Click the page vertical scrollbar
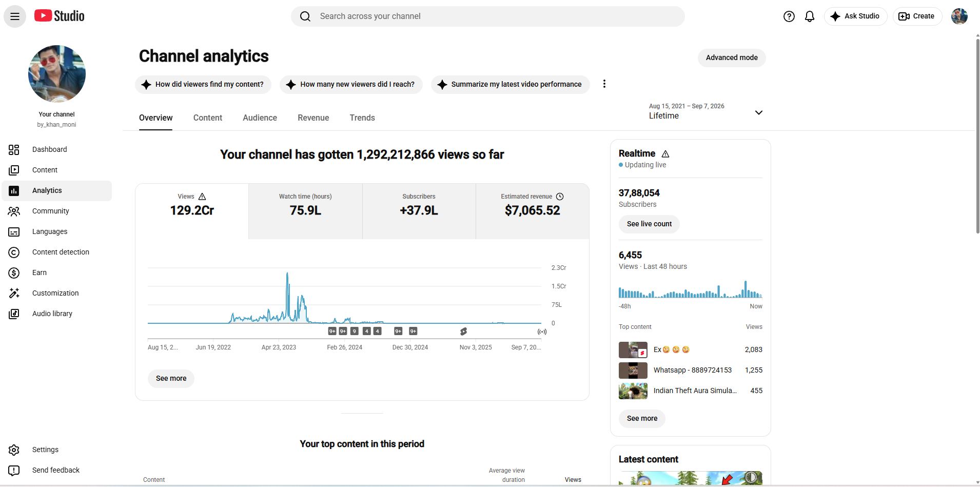Viewport: 980px width, 487px height. [977, 136]
